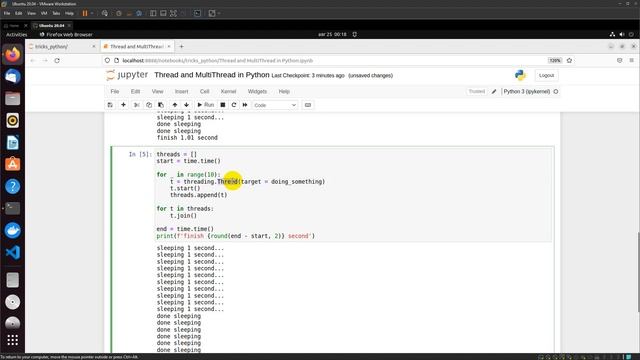The image size is (640, 360).
Task: Go back in Firefox history
Action: (x=33, y=60)
